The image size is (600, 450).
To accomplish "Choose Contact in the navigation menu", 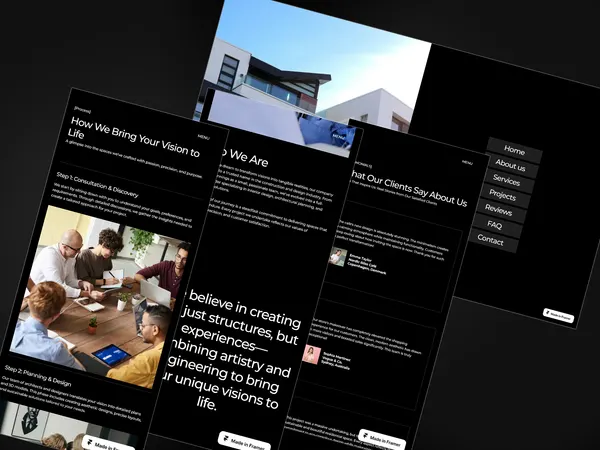I will pyautogui.click(x=491, y=240).
